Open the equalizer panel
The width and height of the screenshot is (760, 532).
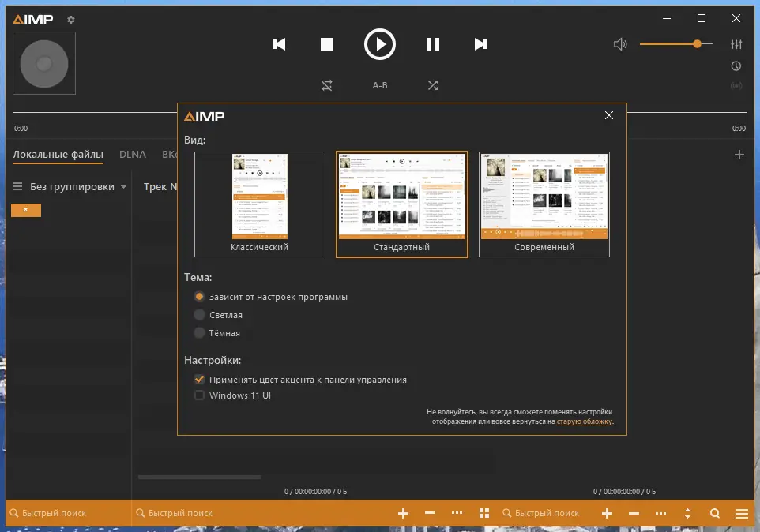tap(736, 44)
